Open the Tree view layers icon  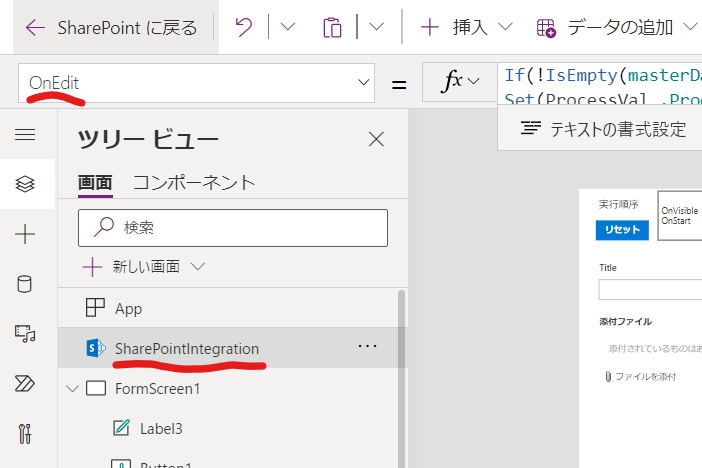pyautogui.click(x=25, y=184)
